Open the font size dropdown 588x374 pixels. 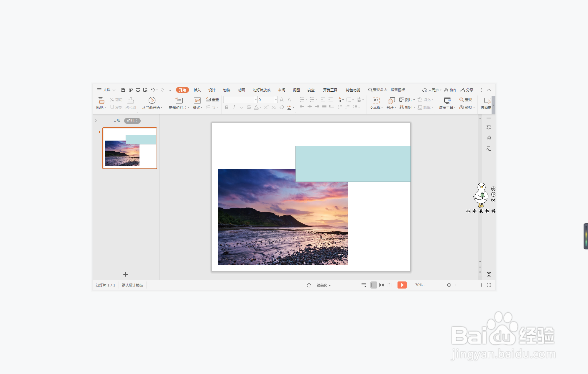[276, 100]
